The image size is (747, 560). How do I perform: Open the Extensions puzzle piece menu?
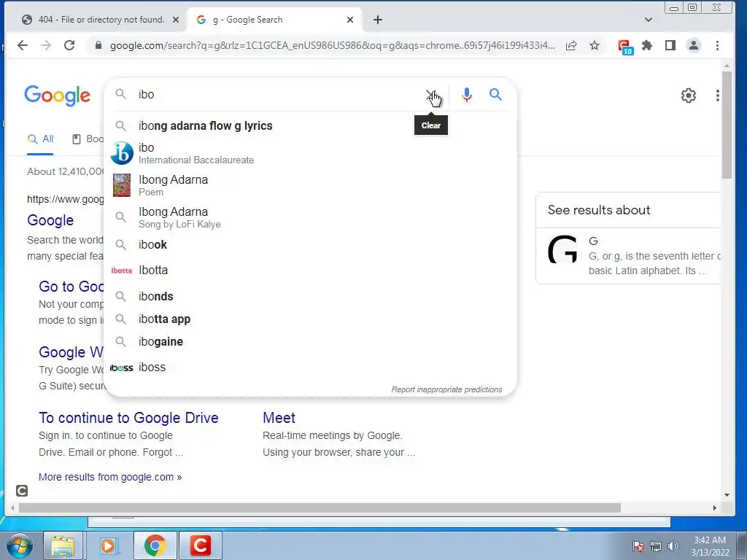point(647,45)
